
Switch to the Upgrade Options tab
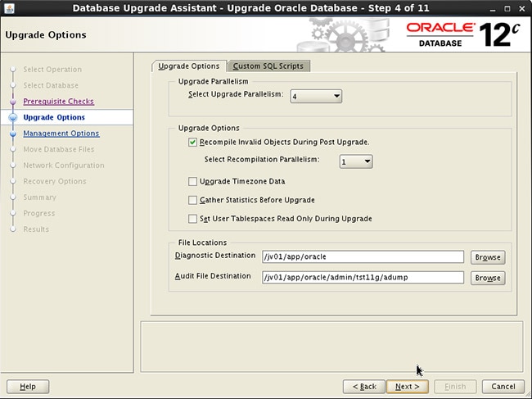188,66
